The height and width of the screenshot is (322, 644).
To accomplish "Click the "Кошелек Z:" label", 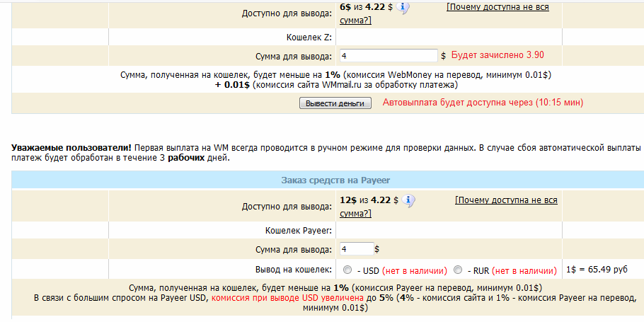I will coord(306,36).
